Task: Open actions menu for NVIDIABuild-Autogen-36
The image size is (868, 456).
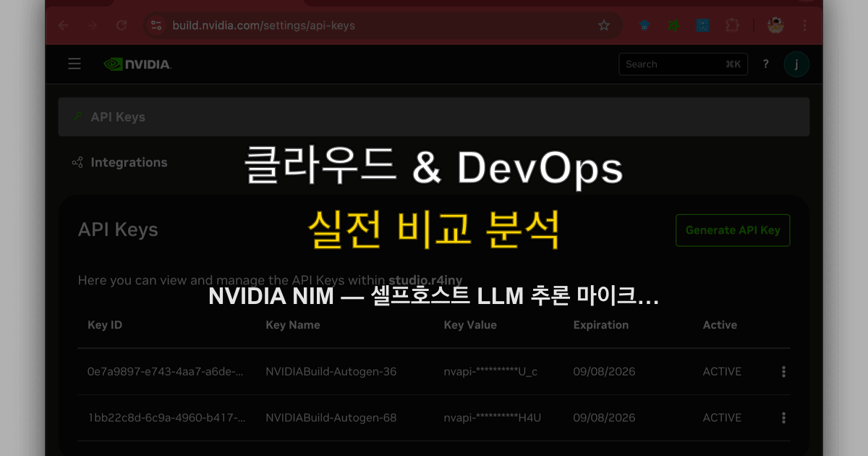Action: pos(783,372)
